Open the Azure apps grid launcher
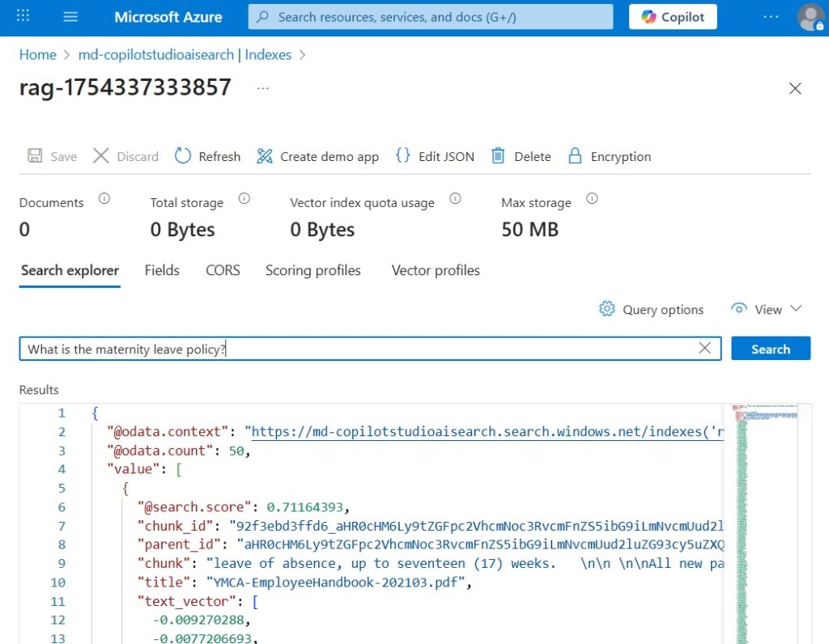Viewport: 829px width, 644px height. 23,16
